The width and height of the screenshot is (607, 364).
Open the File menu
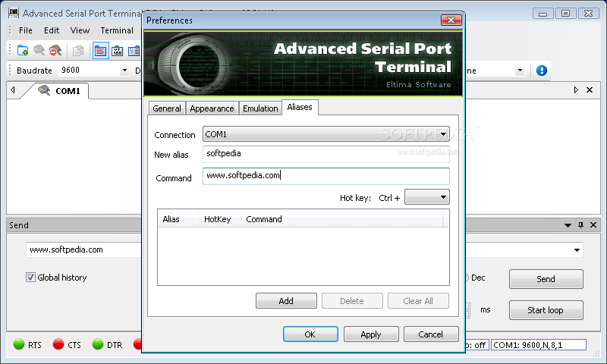pos(26,30)
